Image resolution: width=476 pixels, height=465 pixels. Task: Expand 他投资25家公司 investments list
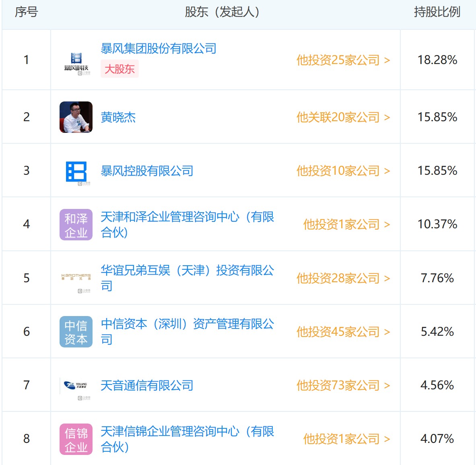coord(343,60)
